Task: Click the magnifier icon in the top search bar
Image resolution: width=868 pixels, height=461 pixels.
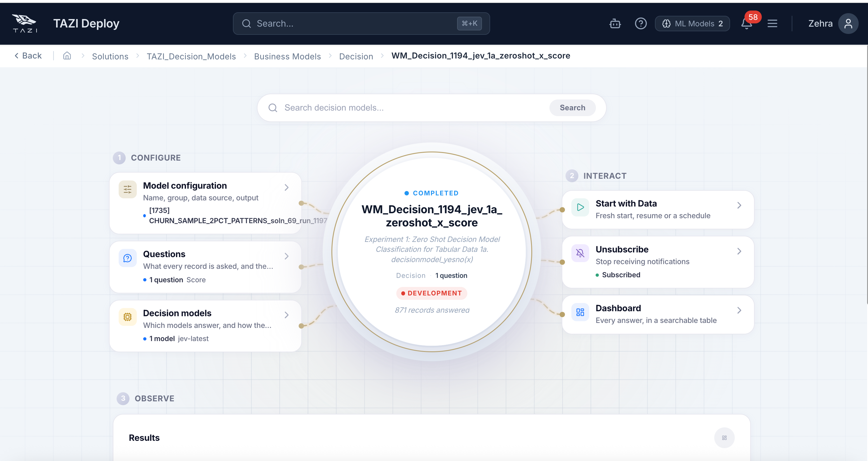Action: coord(246,24)
